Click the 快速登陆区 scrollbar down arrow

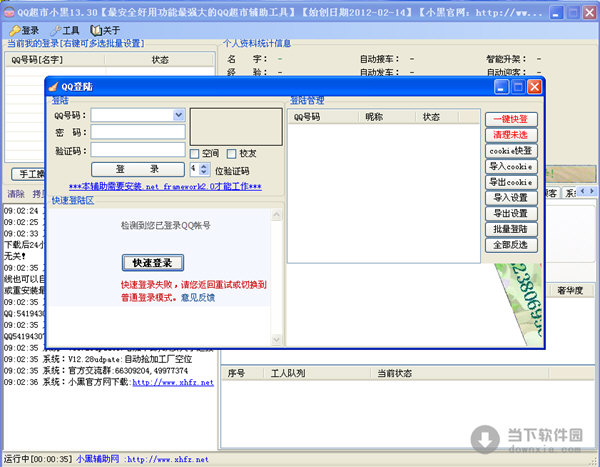click(x=276, y=339)
